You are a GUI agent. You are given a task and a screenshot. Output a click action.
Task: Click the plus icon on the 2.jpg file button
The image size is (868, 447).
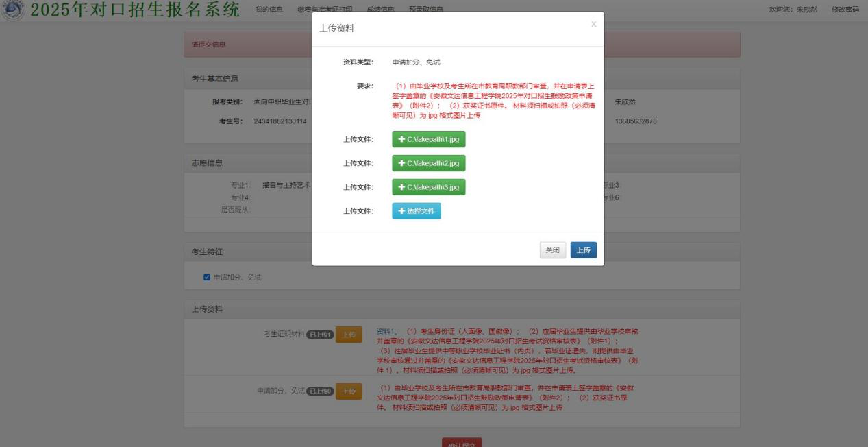coord(401,163)
